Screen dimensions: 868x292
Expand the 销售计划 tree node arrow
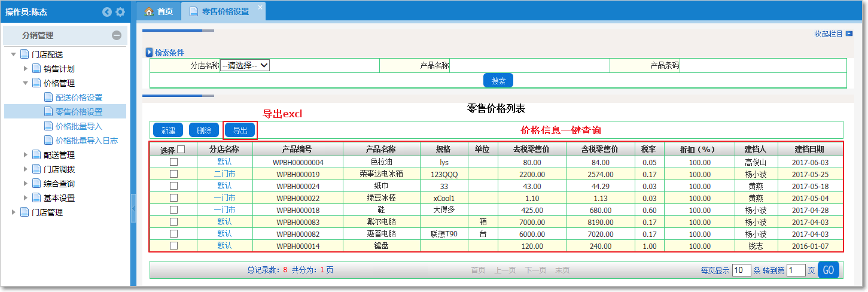click(26, 69)
